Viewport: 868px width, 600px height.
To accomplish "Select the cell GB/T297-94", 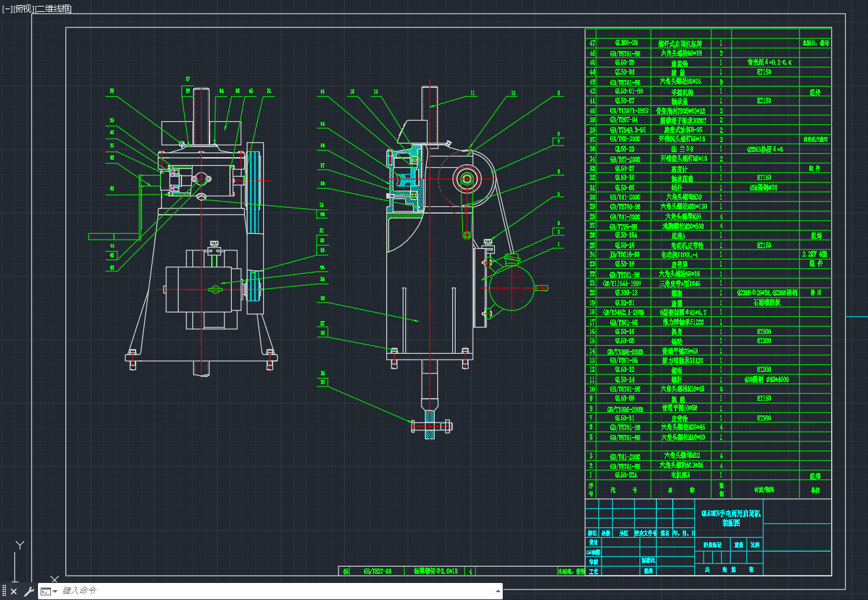I will [625, 121].
